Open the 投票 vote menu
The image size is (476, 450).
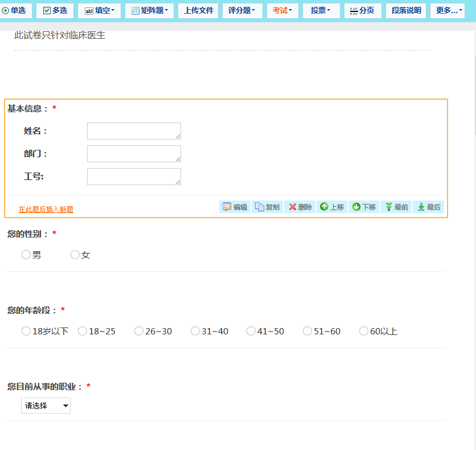coord(320,10)
